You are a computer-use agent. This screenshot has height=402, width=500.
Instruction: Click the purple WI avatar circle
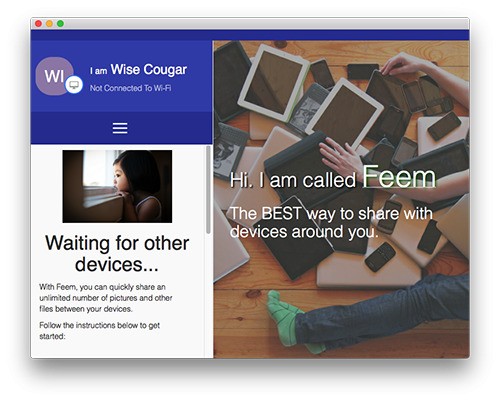point(55,76)
